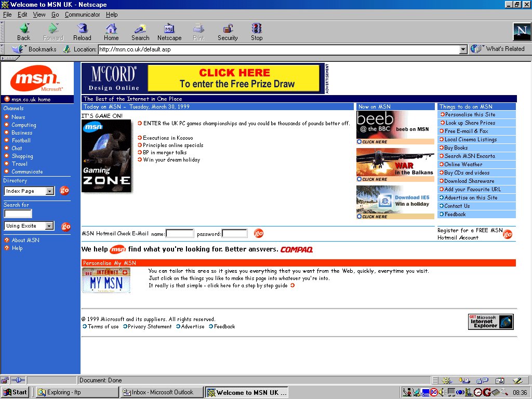
Task: Open the Security info button
Action: point(228,32)
